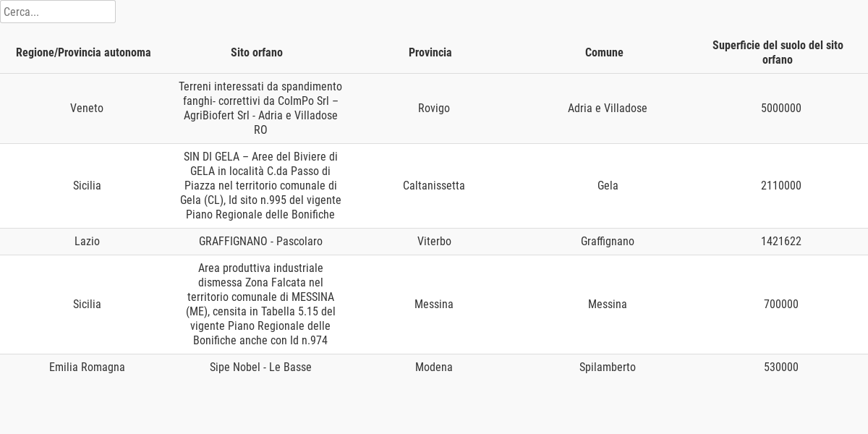
Task: Click GRAFFIGNANO - Pascolaro site cell
Action: click(x=260, y=241)
